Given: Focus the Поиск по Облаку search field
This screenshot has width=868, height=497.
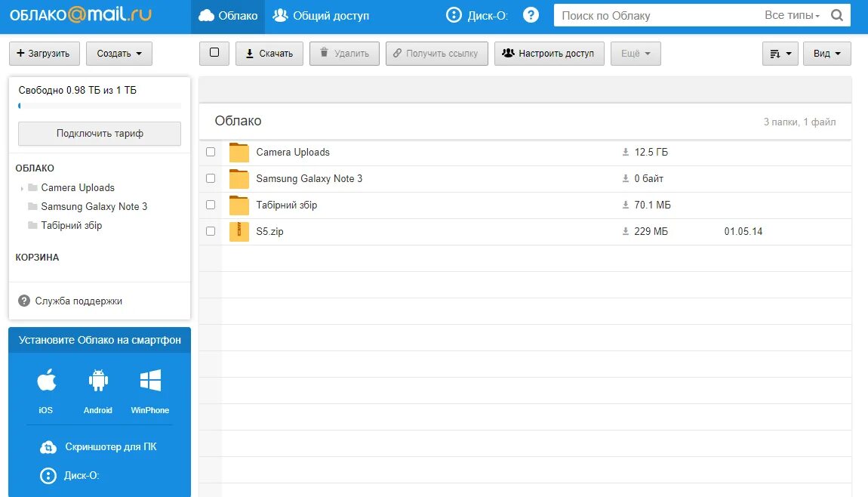Looking at the screenshot, I should (x=656, y=16).
